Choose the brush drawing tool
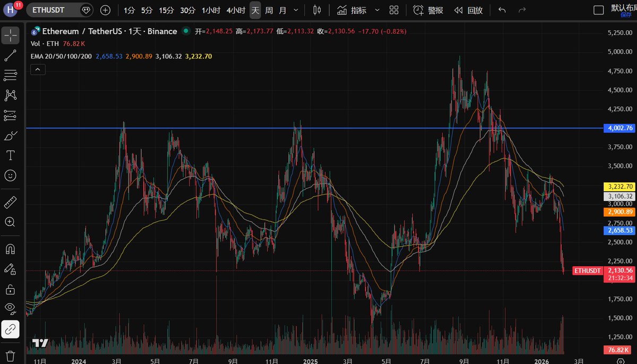This screenshot has height=364, width=637. click(10, 135)
